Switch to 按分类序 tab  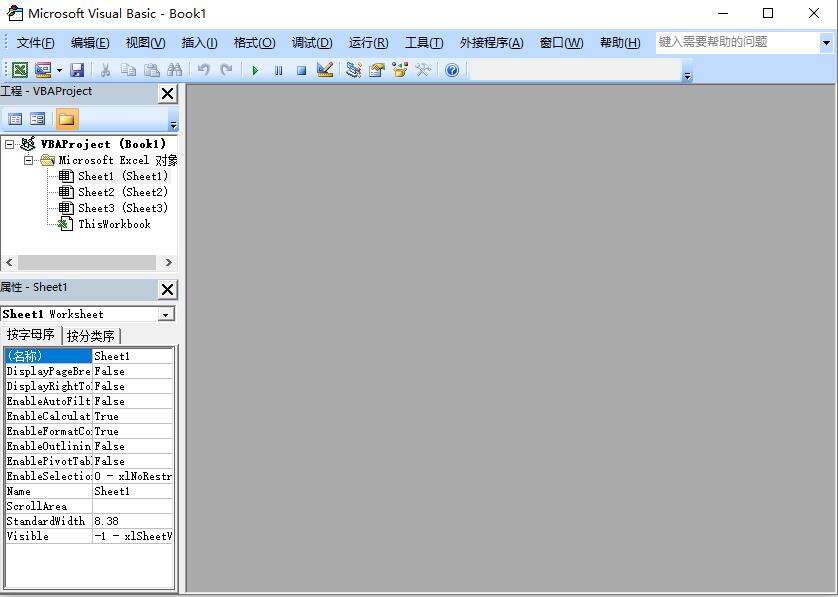pyautogui.click(x=90, y=336)
